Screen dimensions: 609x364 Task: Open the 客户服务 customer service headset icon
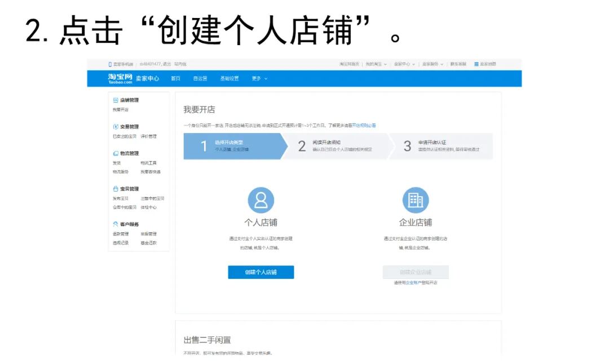coord(115,223)
